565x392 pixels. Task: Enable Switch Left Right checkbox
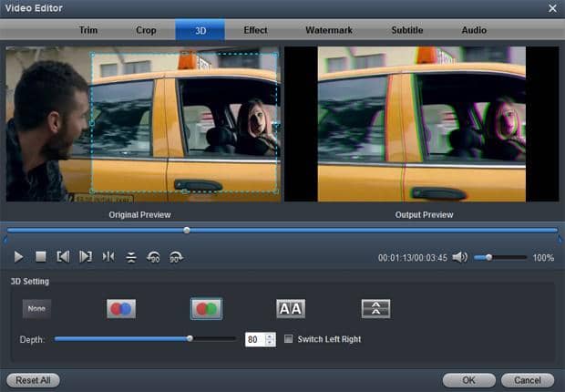click(x=288, y=339)
